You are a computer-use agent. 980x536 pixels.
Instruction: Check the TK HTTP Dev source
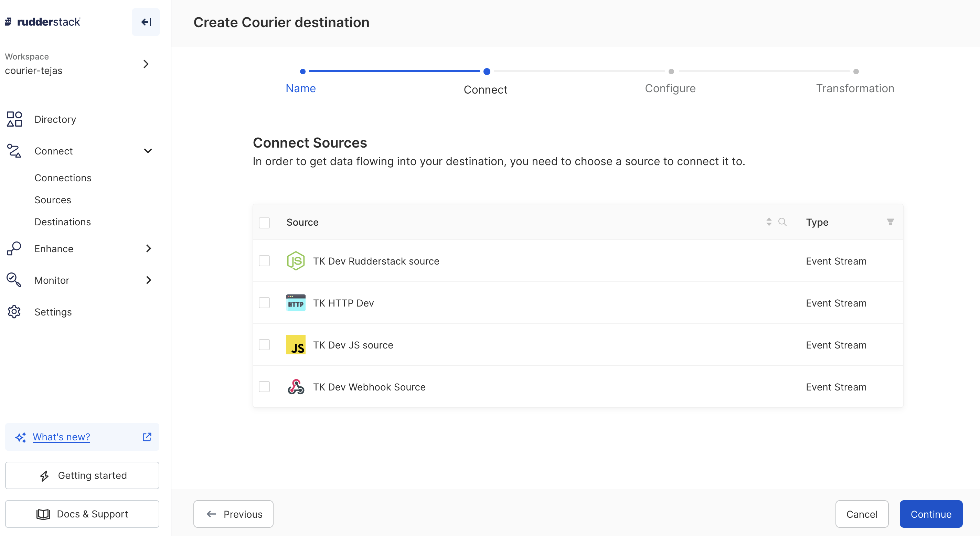point(264,303)
